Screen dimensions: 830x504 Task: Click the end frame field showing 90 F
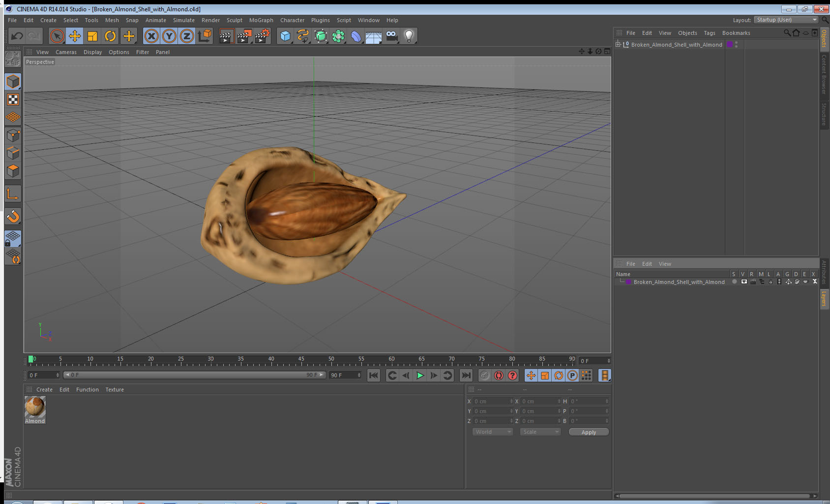(x=345, y=375)
